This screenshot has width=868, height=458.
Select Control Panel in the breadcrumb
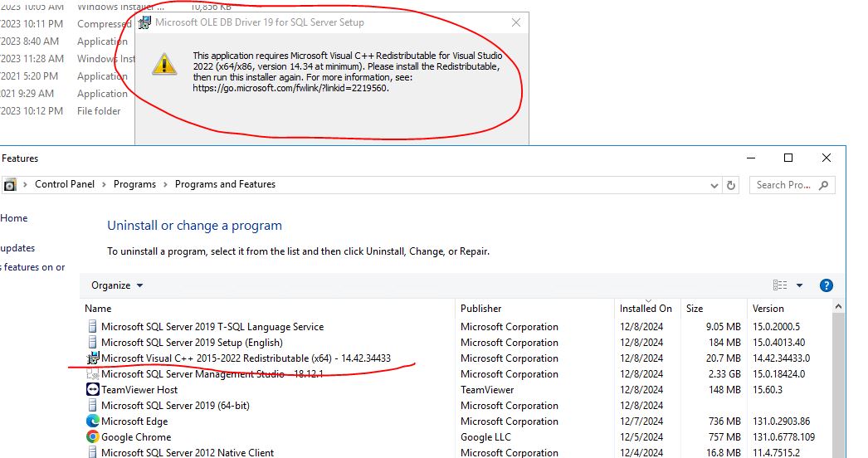click(x=65, y=184)
